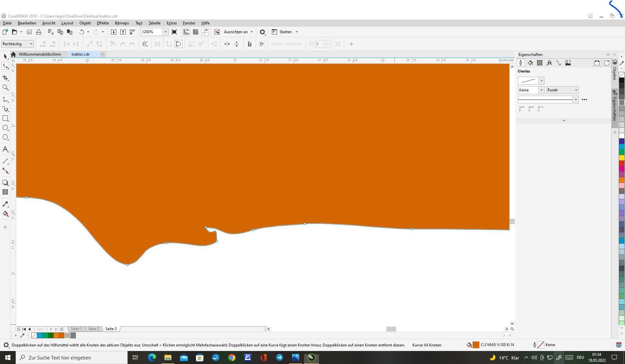Open the Punkt units dropdown
This screenshot has height=364, width=625.
tap(576, 90)
